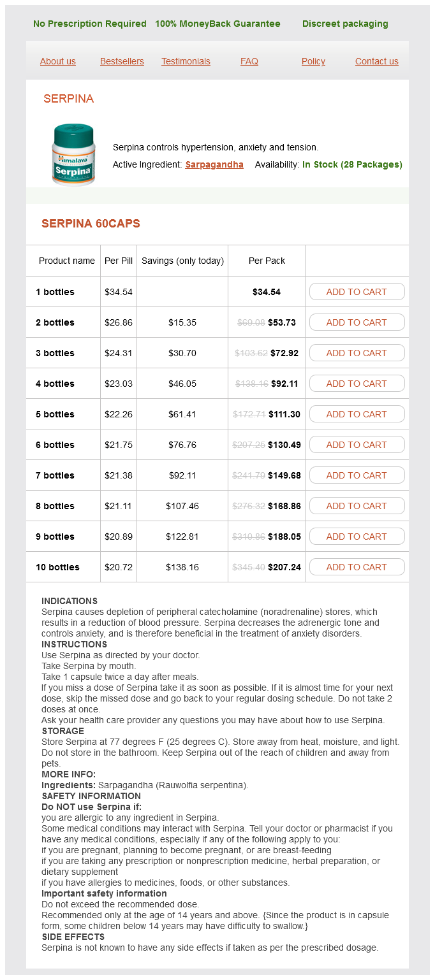Click the Serpina bottle product image
435x980 pixels.
pyautogui.click(x=74, y=155)
